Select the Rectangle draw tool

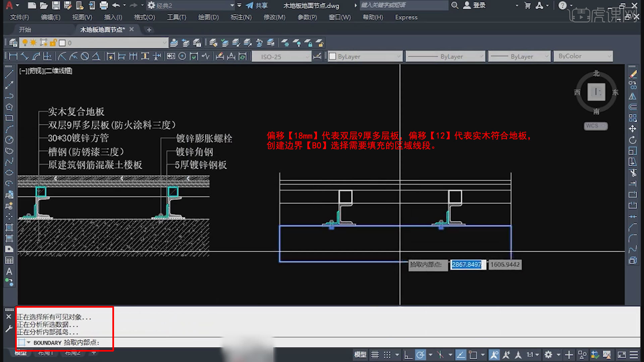click(9, 118)
